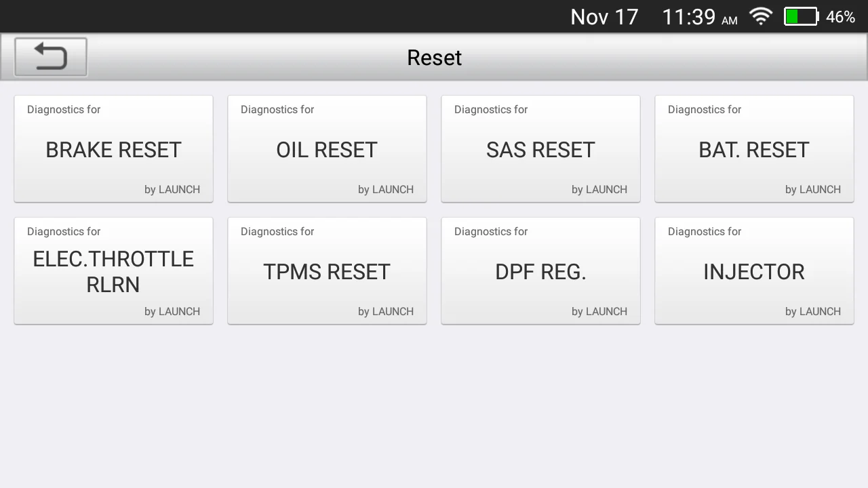The image size is (868, 488).
Task: Click the Wi-Fi status icon
Action: coord(761,16)
